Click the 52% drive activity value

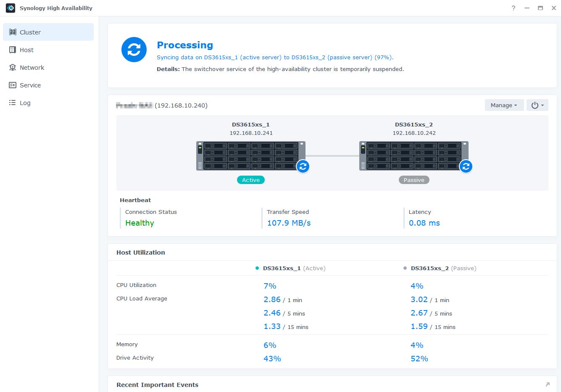tap(419, 359)
